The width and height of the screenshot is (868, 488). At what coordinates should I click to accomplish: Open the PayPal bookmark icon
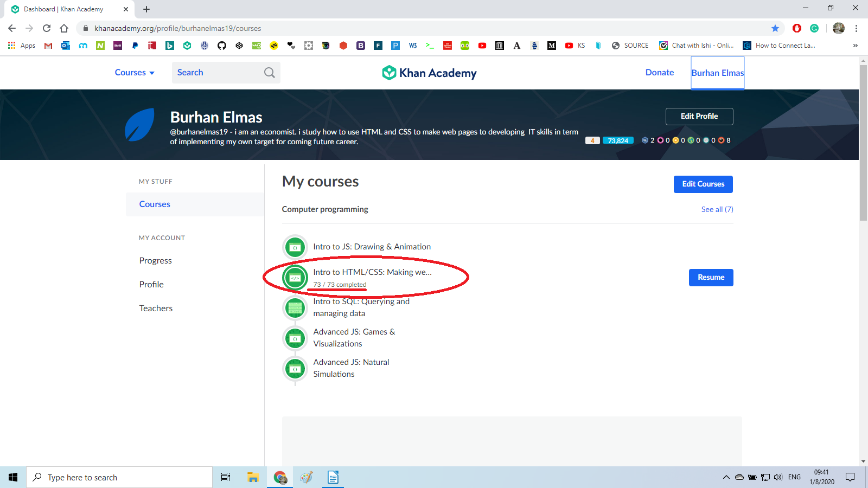click(x=135, y=46)
